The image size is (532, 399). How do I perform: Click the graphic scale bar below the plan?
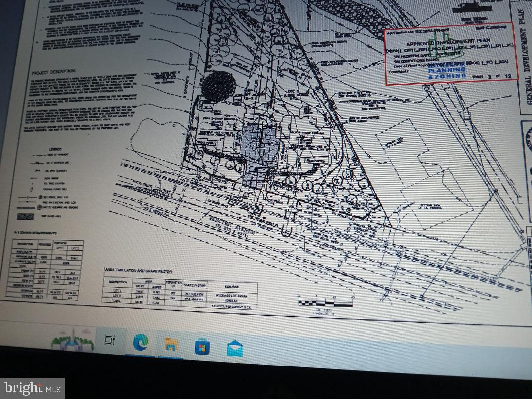[x=325, y=303]
